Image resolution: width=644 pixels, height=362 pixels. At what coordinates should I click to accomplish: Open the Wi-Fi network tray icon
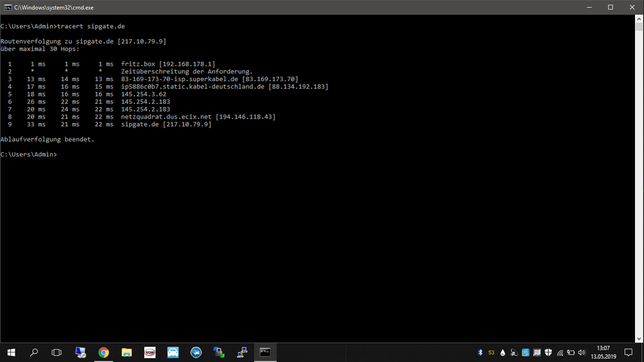tap(560, 352)
